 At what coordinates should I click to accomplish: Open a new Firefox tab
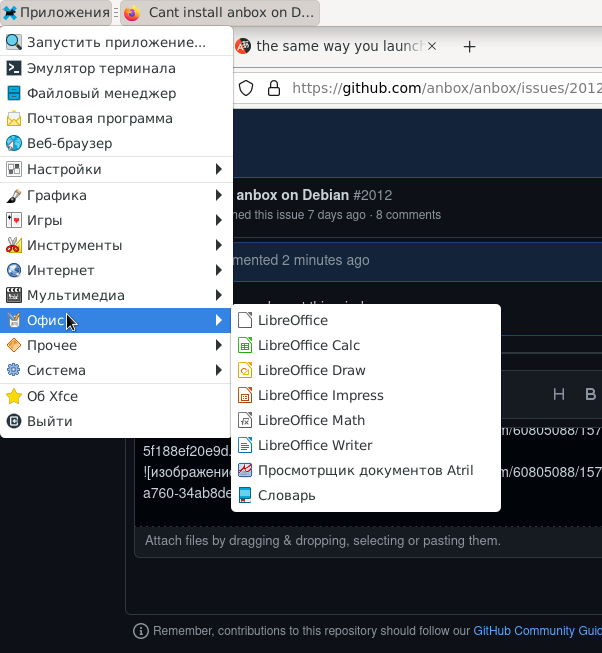coord(469,47)
